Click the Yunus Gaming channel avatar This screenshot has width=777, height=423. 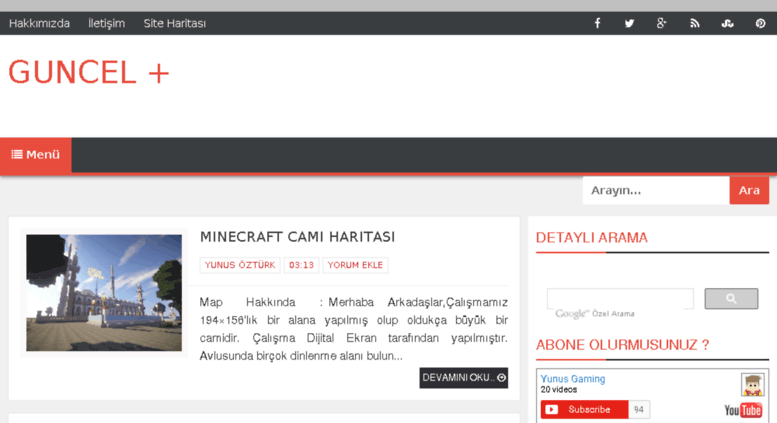pos(752,384)
